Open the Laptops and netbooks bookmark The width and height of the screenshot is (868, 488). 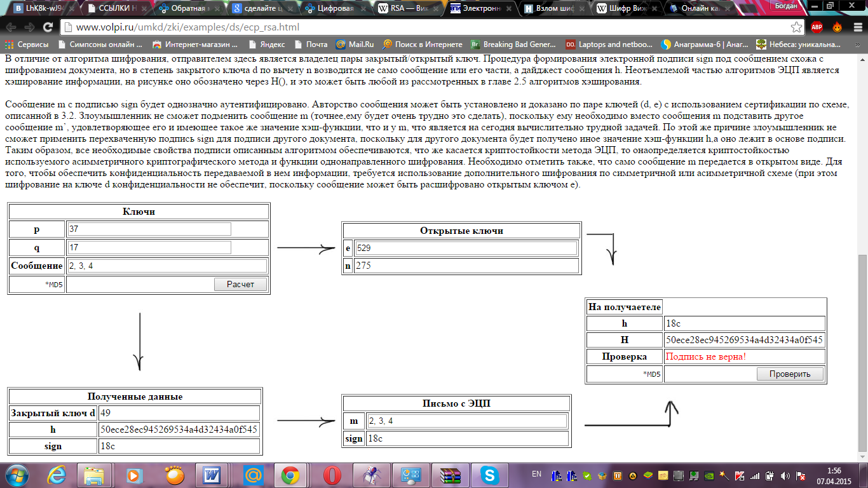coord(609,44)
